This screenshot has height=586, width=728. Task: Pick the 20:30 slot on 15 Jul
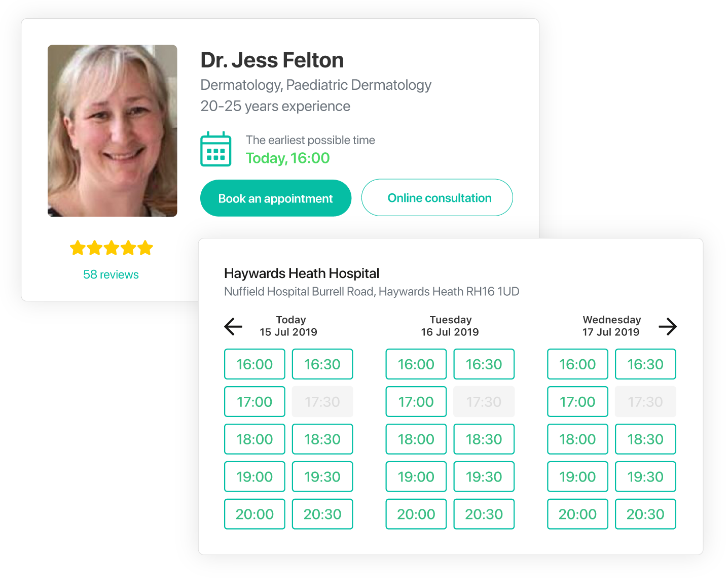(x=322, y=514)
